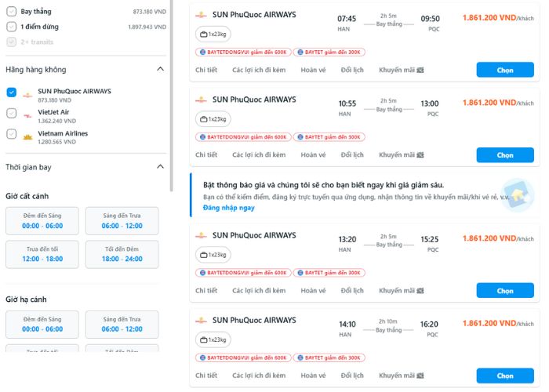549x392 pixels.
Task: Click the Đăng nhập ngay link
Action: (x=229, y=208)
